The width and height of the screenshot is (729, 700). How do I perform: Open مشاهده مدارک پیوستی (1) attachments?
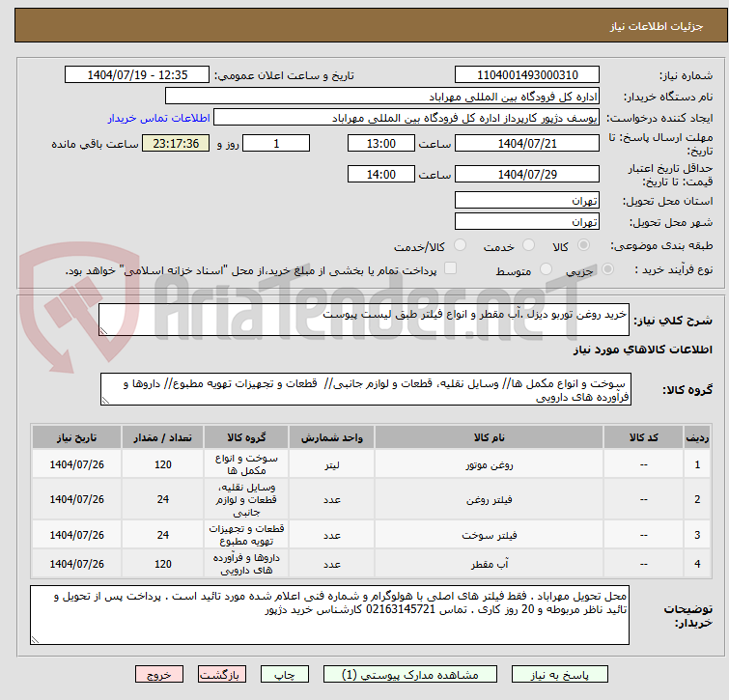pos(409,675)
